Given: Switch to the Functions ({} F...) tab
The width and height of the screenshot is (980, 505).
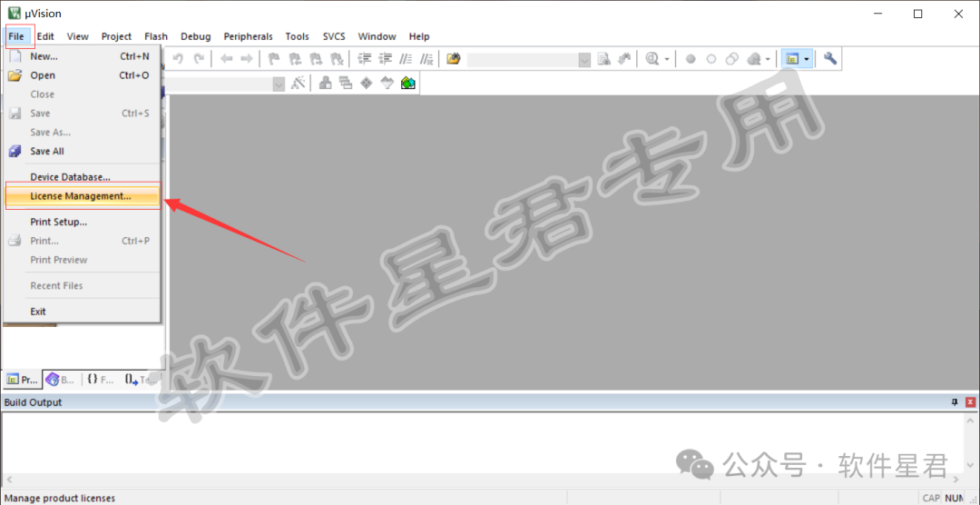Looking at the screenshot, I should pos(101,380).
